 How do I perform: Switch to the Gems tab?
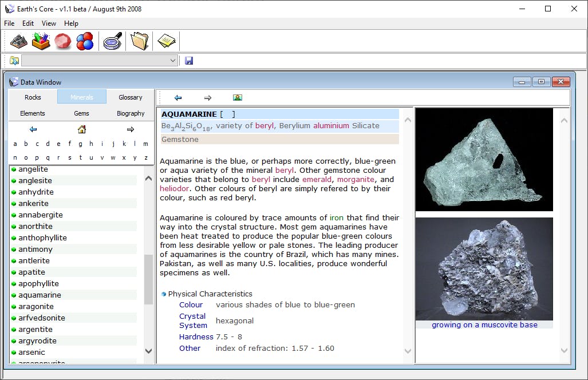pos(81,113)
